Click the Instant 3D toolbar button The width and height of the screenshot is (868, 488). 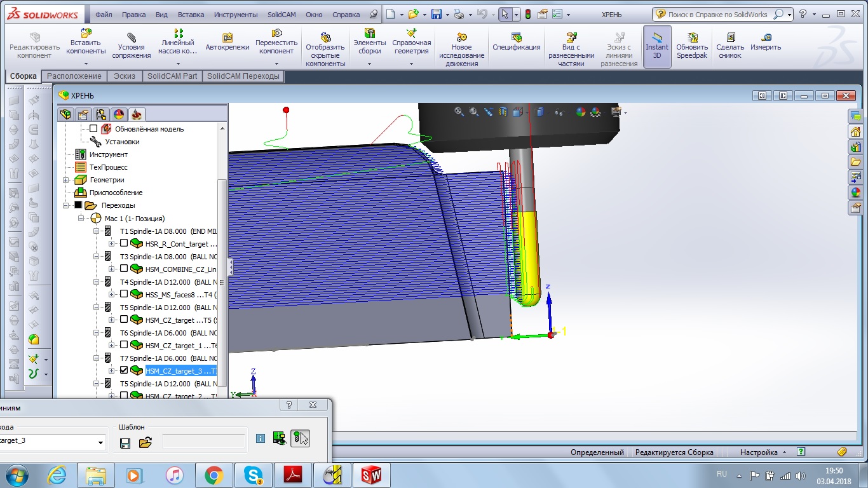click(656, 46)
